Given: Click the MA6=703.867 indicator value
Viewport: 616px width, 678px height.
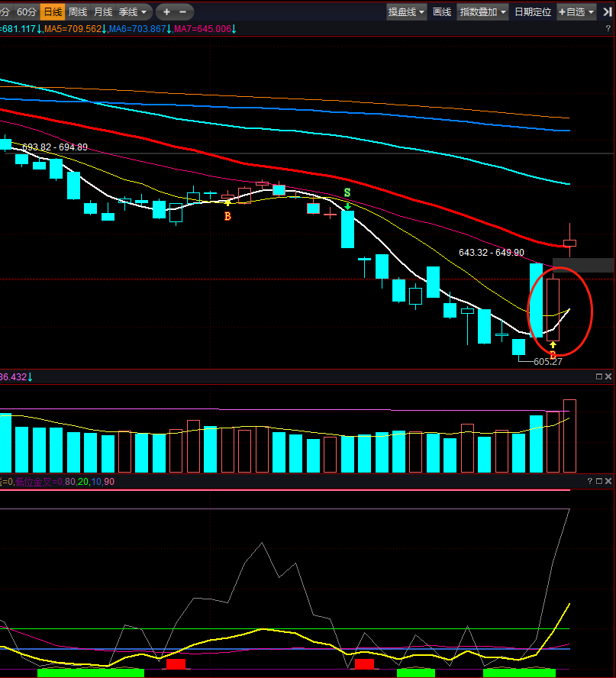Looking at the screenshot, I should [137, 29].
